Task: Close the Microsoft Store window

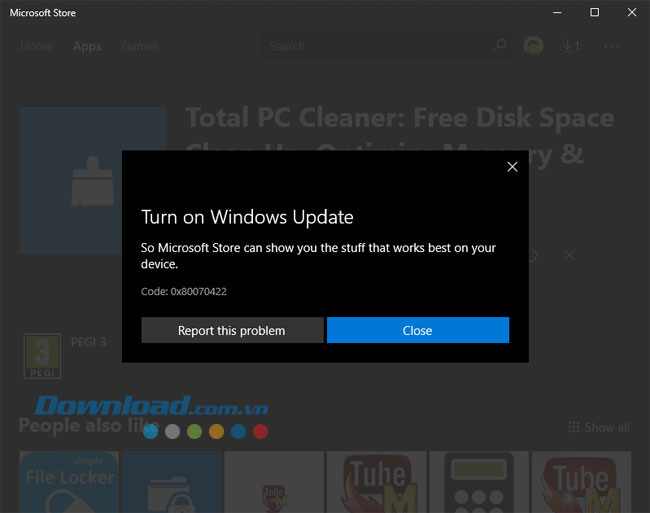Action: click(632, 12)
